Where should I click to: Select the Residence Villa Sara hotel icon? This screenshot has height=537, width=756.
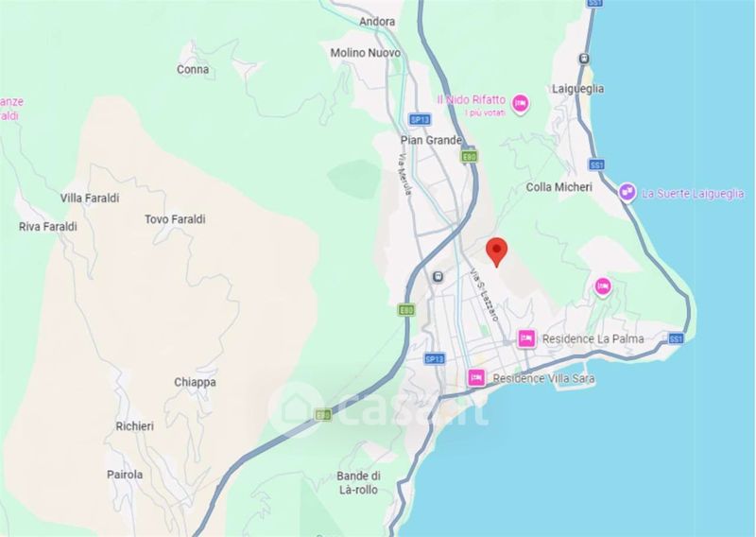(476, 377)
